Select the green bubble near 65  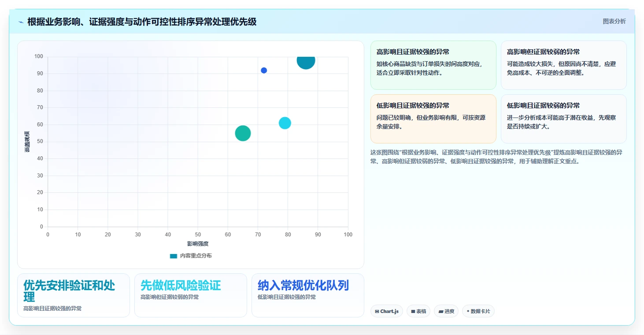(x=243, y=133)
